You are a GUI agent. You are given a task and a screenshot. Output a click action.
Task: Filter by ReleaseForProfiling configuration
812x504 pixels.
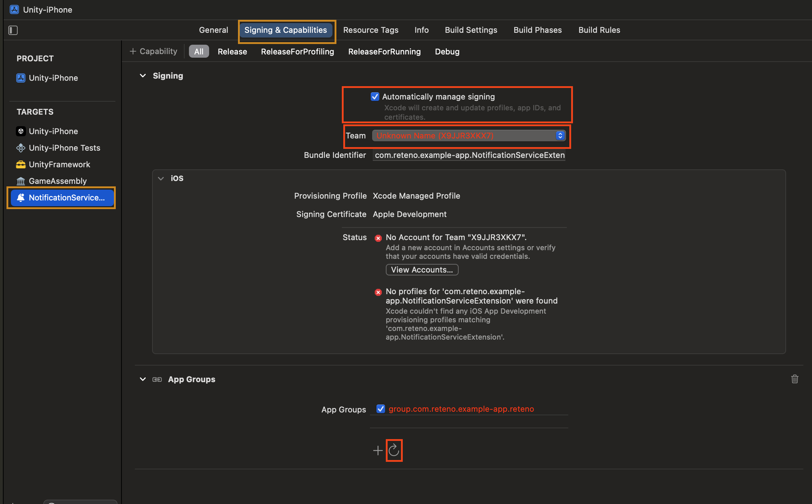(297, 52)
